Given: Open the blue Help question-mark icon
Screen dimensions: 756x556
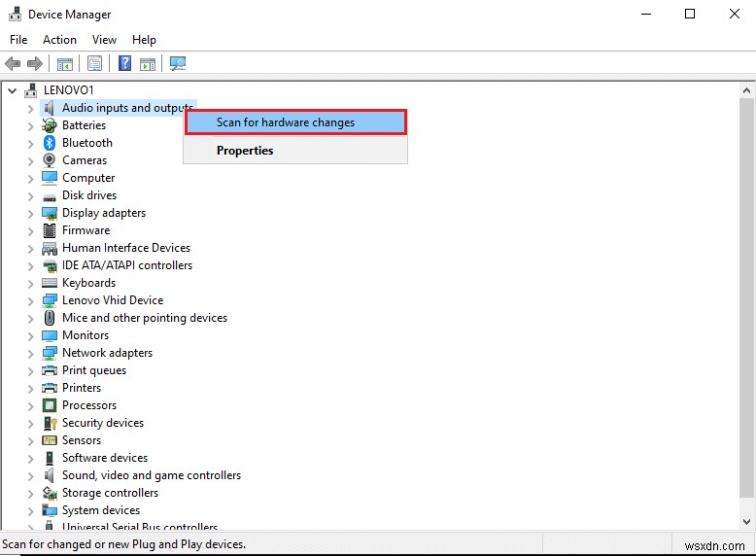Looking at the screenshot, I should [124, 63].
